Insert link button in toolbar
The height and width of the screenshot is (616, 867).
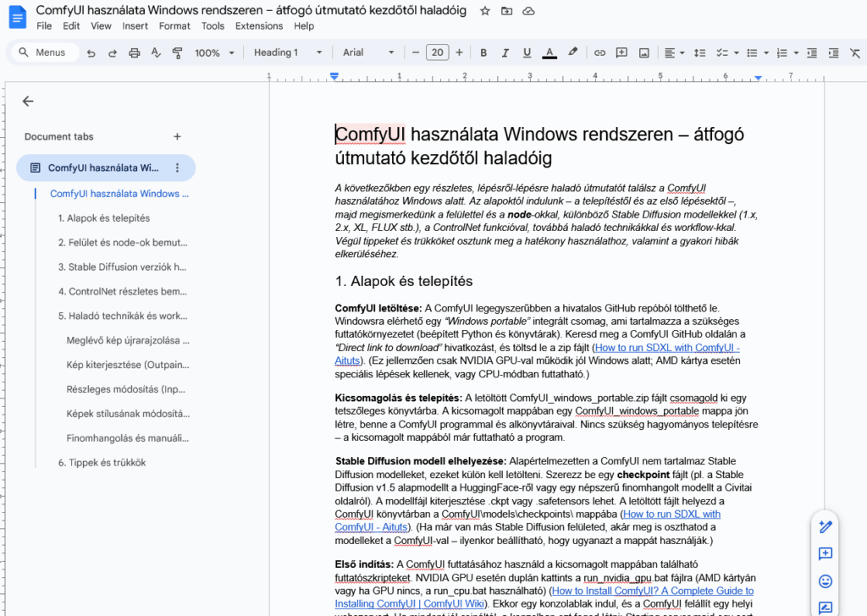pos(599,53)
